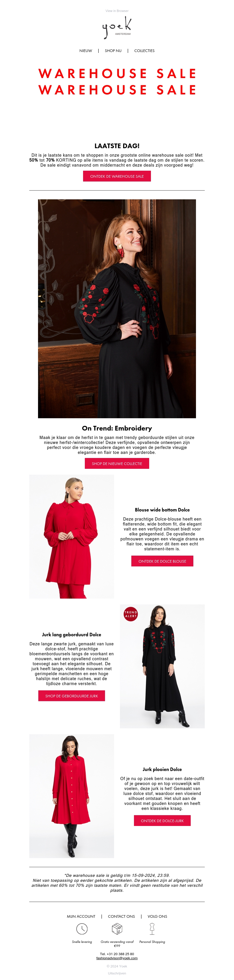234x980 pixels.
Task: Click the Ontdek de Warehouse Sale button
Action: click(117, 176)
